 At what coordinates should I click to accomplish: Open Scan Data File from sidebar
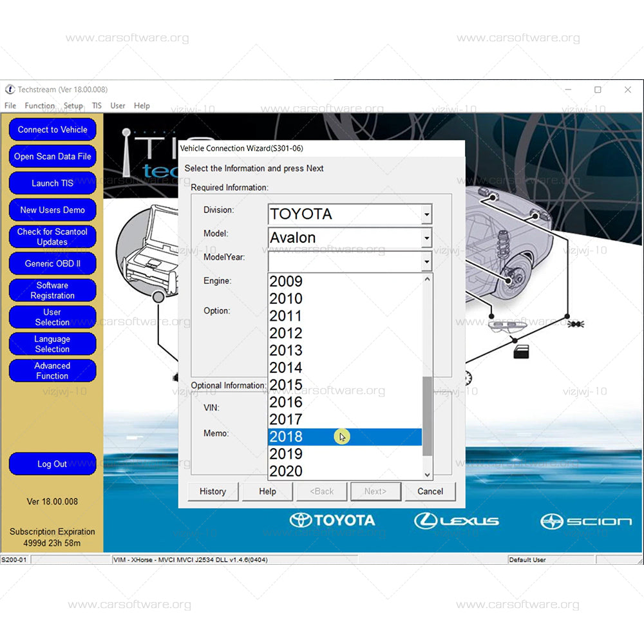(x=52, y=156)
